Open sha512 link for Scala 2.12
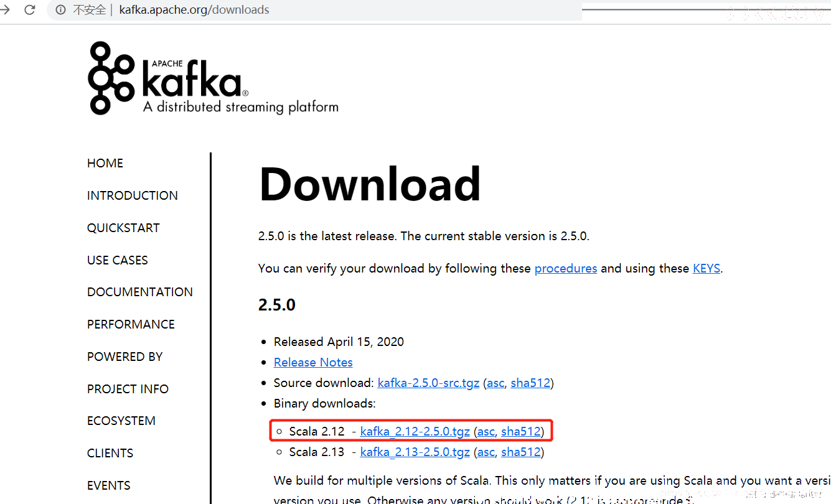 (x=521, y=431)
